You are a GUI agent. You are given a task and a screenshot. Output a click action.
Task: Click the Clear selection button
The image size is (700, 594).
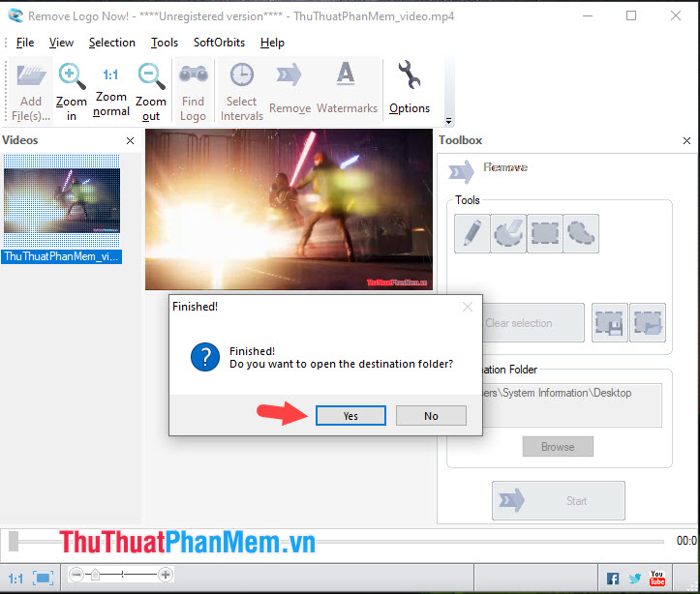click(x=533, y=323)
